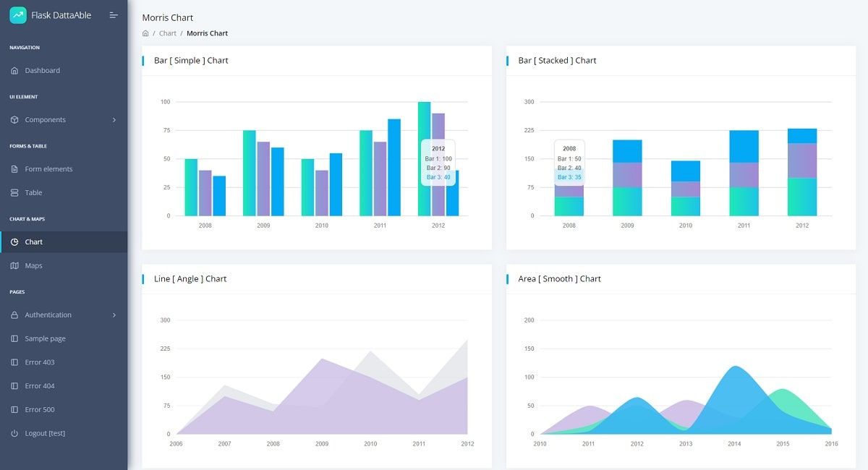
Task: Click the 'Bar 2: 40' stacked tooltip entry
Action: pyautogui.click(x=569, y=168)
